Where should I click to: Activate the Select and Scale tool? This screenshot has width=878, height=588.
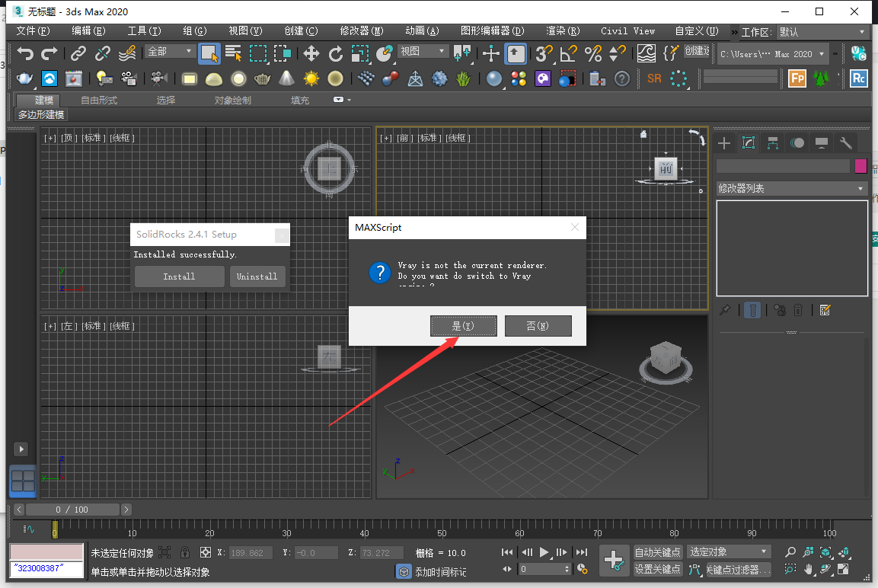pos(360,54)
